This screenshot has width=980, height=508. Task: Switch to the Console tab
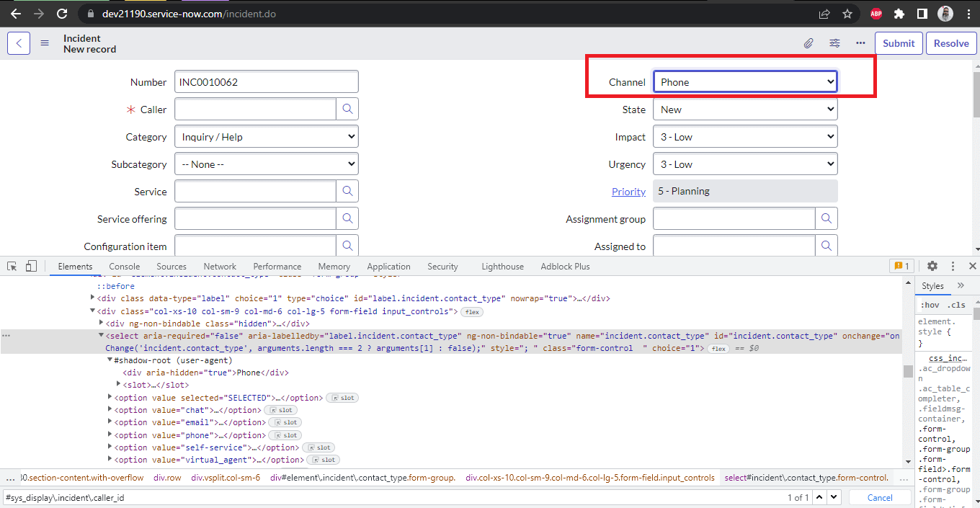click(x=124, y=266)
